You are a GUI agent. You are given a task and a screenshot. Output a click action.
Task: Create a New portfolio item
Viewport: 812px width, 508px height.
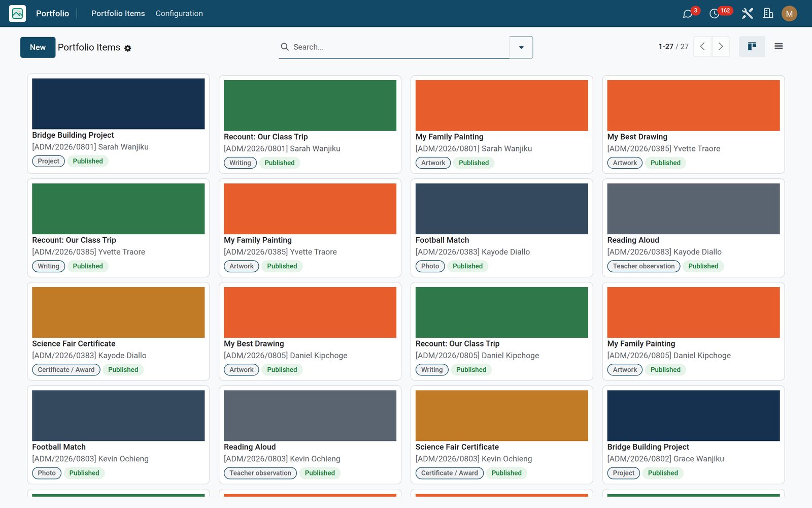pyautogui.click(x=38, y=47)
